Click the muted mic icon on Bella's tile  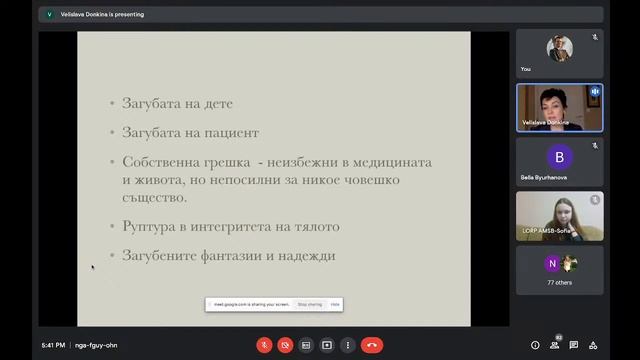595,146
